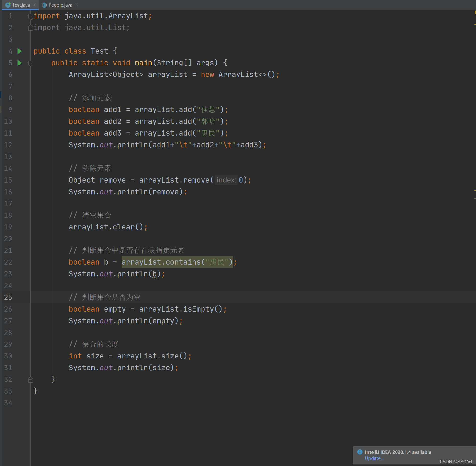Switch to the Test.java tab
Screen dimensions: 476x466
tap(21, 5)
